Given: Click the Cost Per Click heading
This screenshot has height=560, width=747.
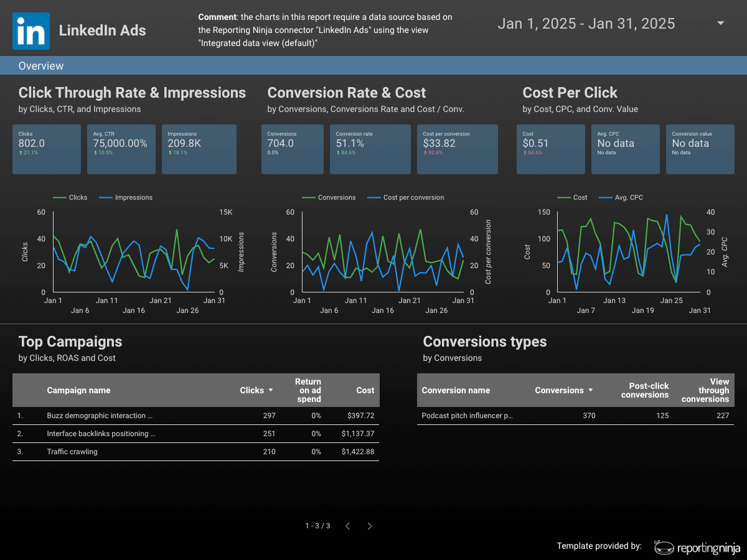Looking at the screenshot, I should coord(570,93).
